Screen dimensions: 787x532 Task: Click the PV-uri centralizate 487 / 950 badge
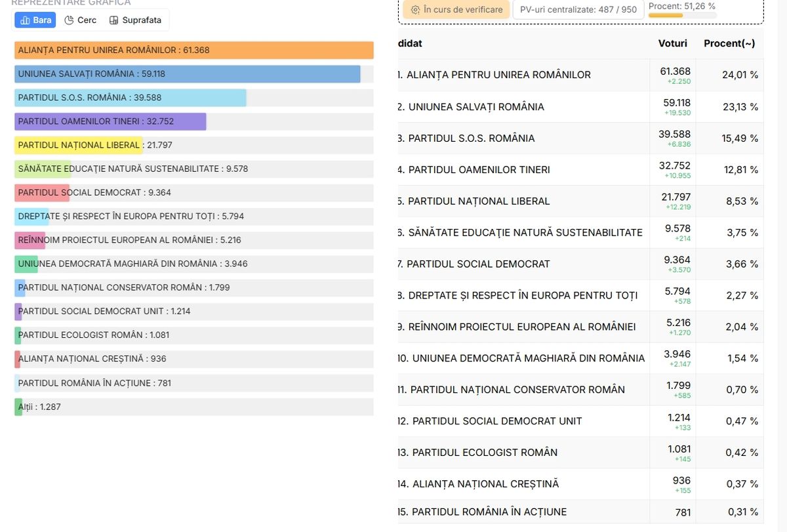pos(578,10)
